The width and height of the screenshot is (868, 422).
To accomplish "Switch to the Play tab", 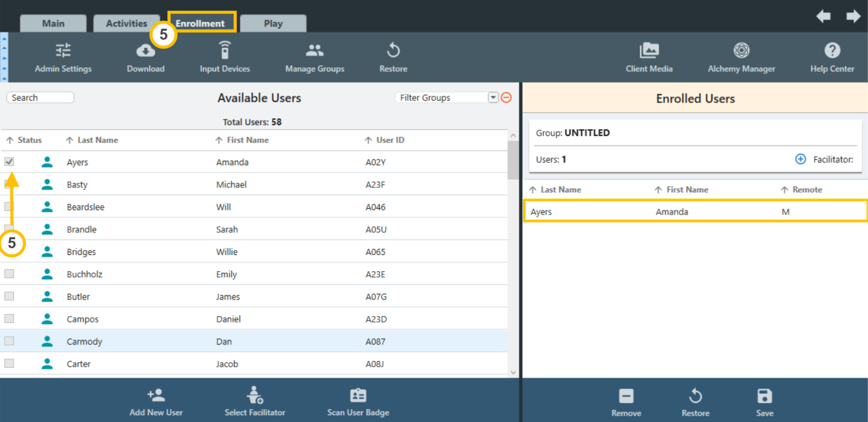I will click(x=273, y=24).
